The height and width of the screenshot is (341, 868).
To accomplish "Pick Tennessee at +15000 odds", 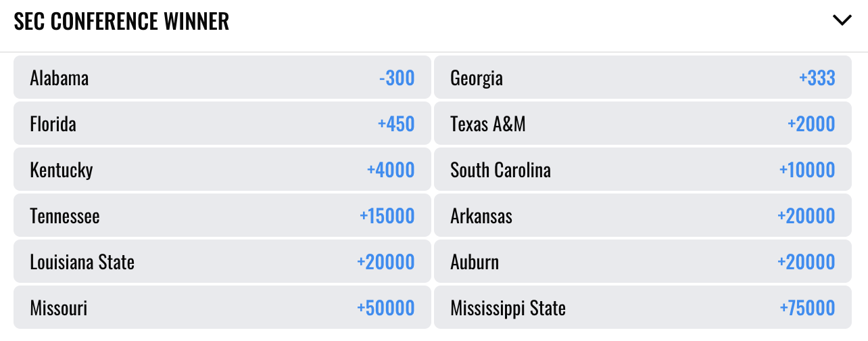I will tap(222, 216).
